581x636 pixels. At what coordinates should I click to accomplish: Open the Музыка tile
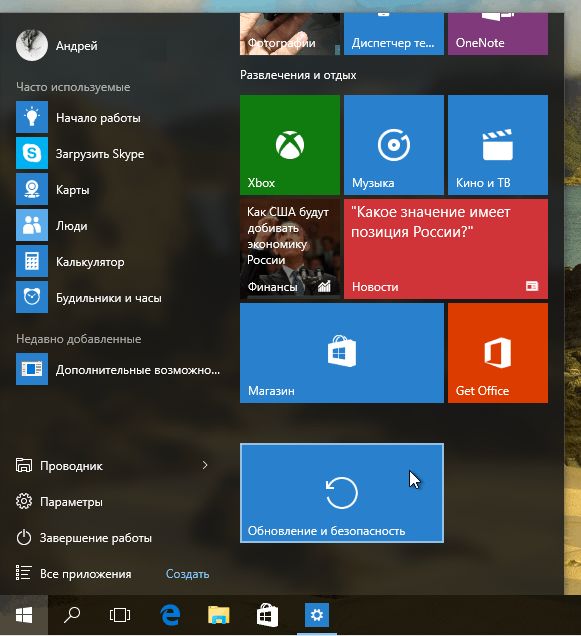(394, 145)
